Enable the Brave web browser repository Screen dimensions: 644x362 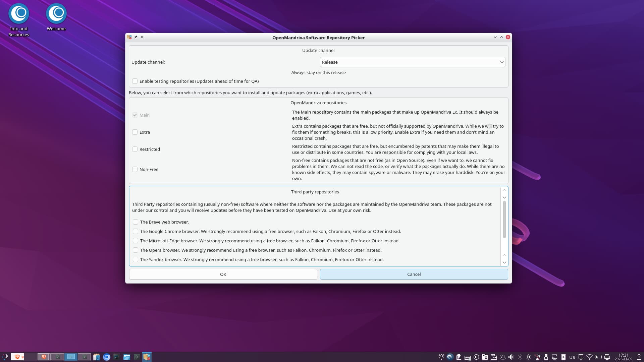(136, 222)
